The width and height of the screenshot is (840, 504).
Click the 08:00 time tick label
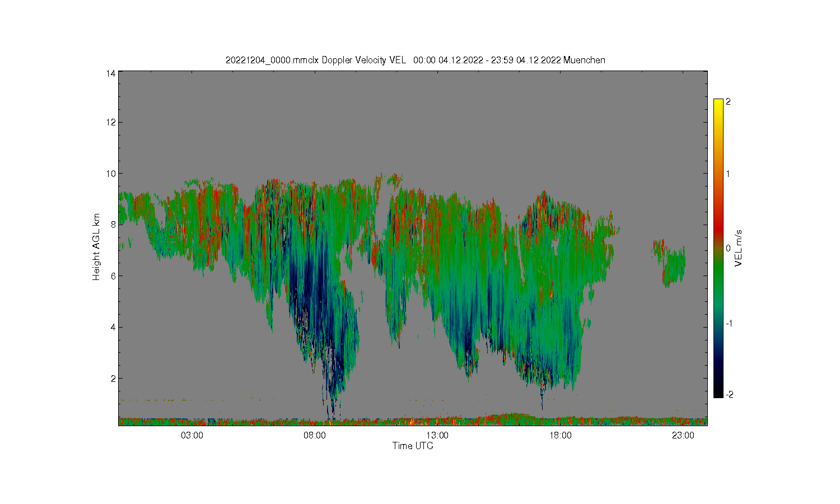click(x=315, y=436)
